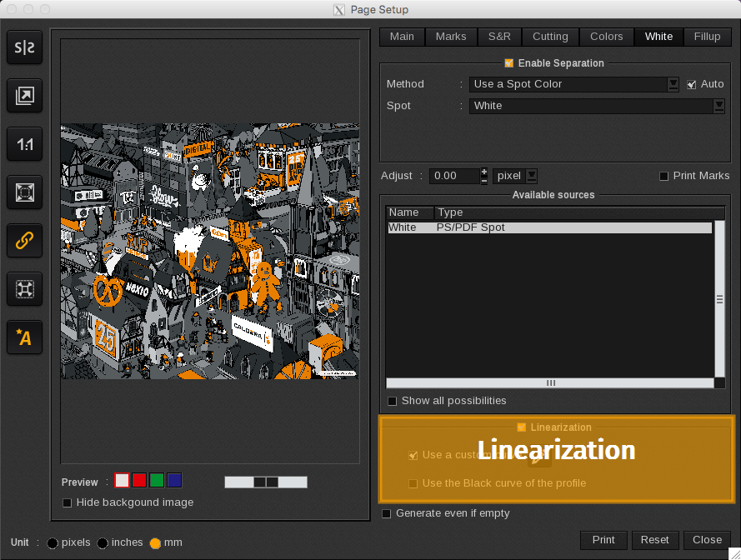Click the open-in-window arrow icon
Screen dimensions: 741x560
(x=25, y=97)
